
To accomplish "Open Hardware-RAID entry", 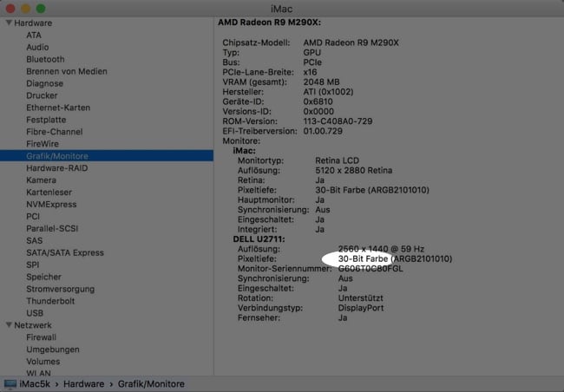I will [x=56, y=168].
